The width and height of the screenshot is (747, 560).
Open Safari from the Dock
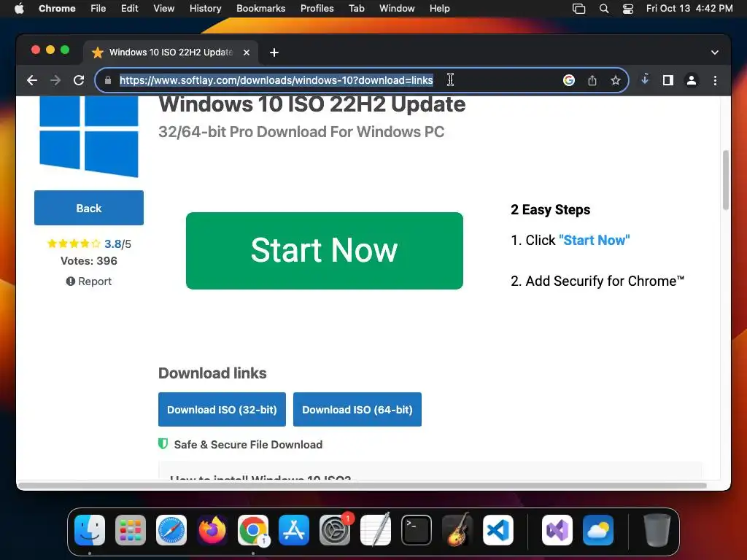point(171,530)
